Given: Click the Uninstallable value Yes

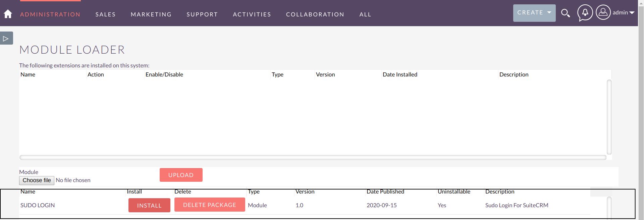Looking at the screenshot, I should click(442, 205).
